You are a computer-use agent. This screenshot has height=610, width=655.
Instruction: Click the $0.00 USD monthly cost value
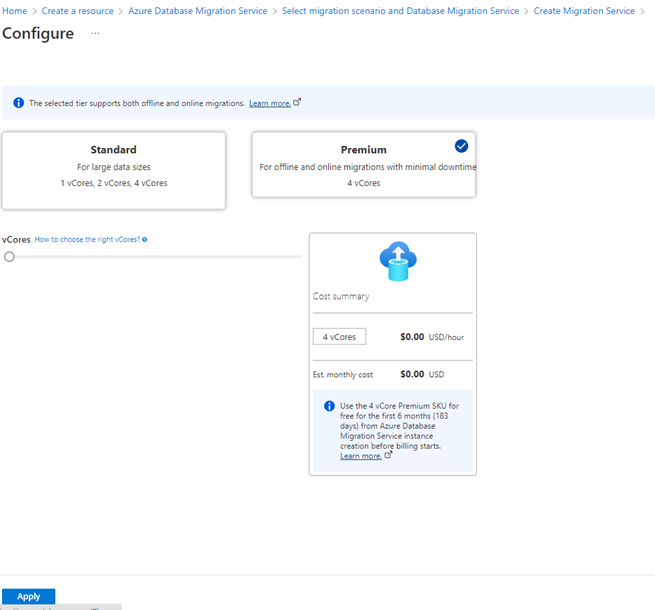click(422, 374)
